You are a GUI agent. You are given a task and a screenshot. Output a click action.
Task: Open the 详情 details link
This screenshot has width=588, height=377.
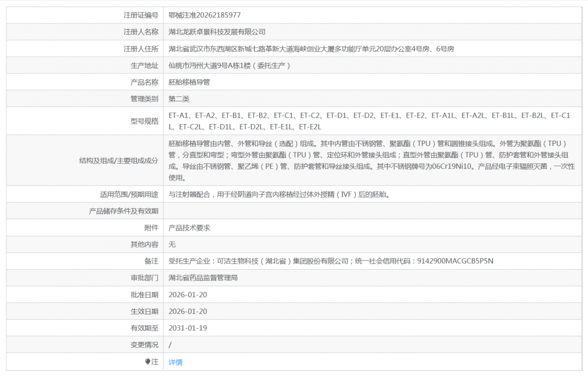pos(175,362)
